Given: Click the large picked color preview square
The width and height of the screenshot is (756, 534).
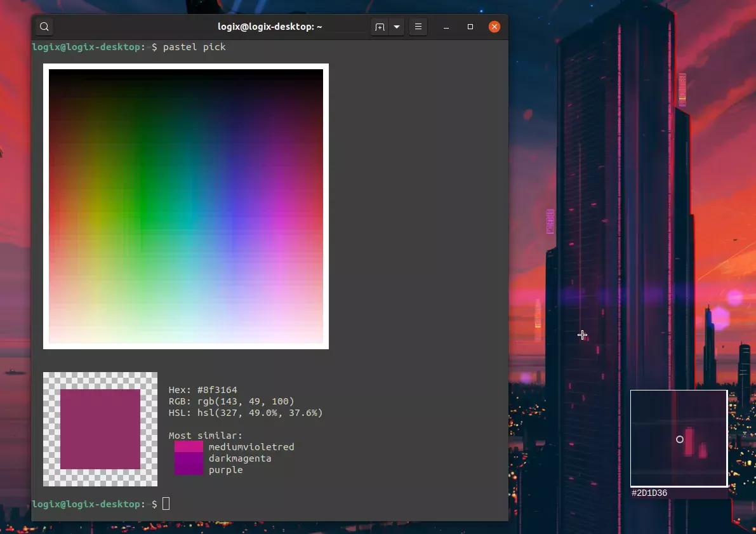Looking at the screenshot, I should (100, 429).
